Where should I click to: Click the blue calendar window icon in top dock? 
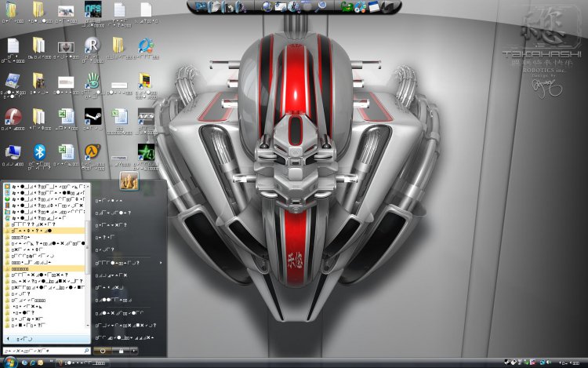[374, 7]
